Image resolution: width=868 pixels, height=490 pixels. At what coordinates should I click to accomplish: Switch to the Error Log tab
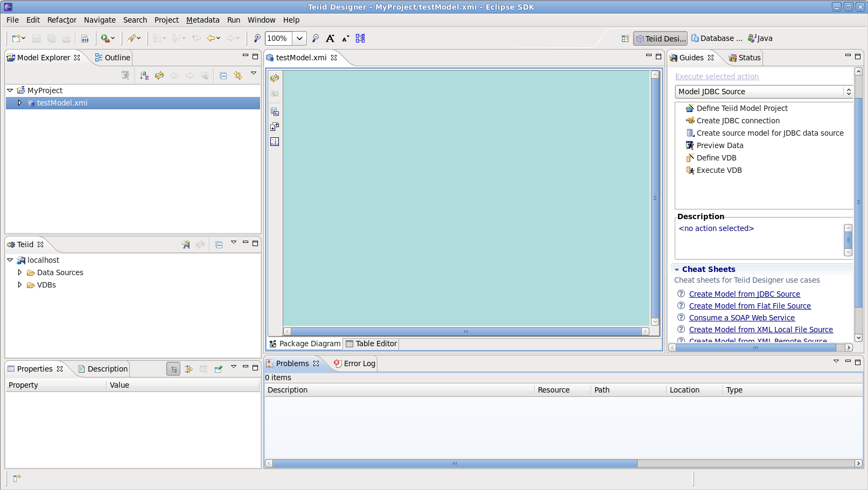(354, 363)
